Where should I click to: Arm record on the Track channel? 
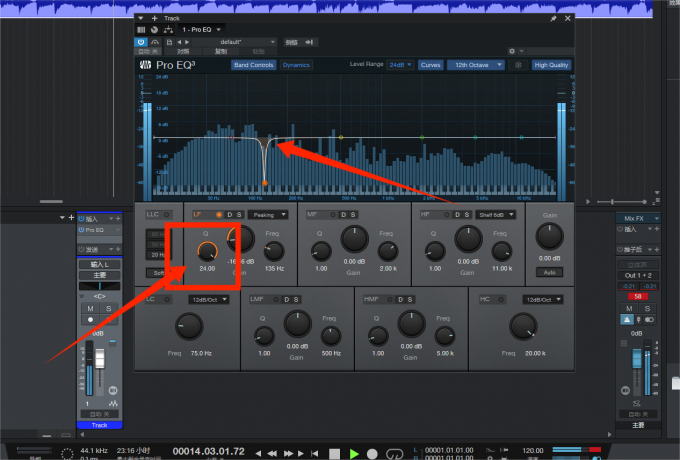pos(90,320)
